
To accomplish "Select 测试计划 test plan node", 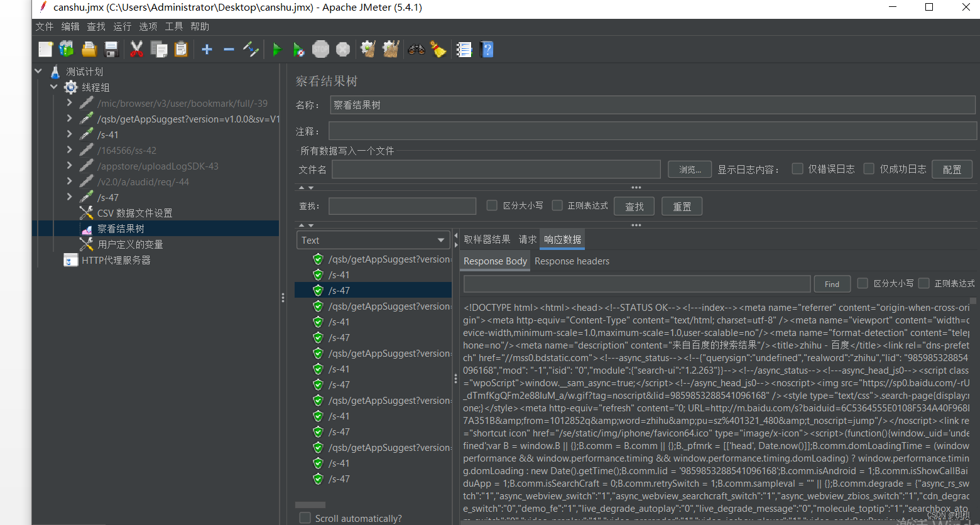I will click(x=84, y=72).
